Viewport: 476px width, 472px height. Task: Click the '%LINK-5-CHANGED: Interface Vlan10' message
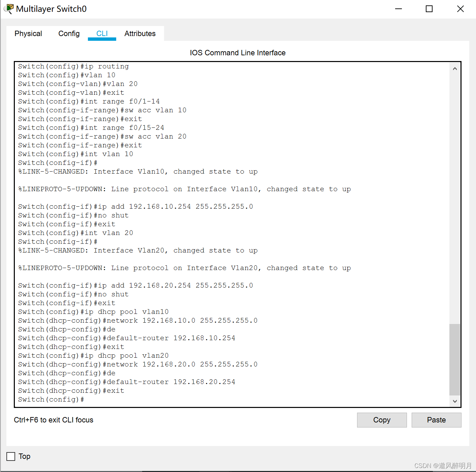[x=138, y=172]
